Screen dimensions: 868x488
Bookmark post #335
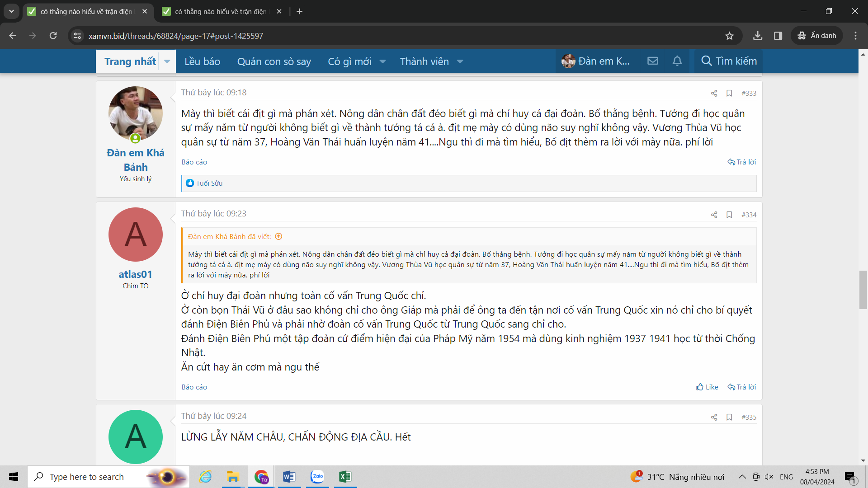tap(729, 417)
